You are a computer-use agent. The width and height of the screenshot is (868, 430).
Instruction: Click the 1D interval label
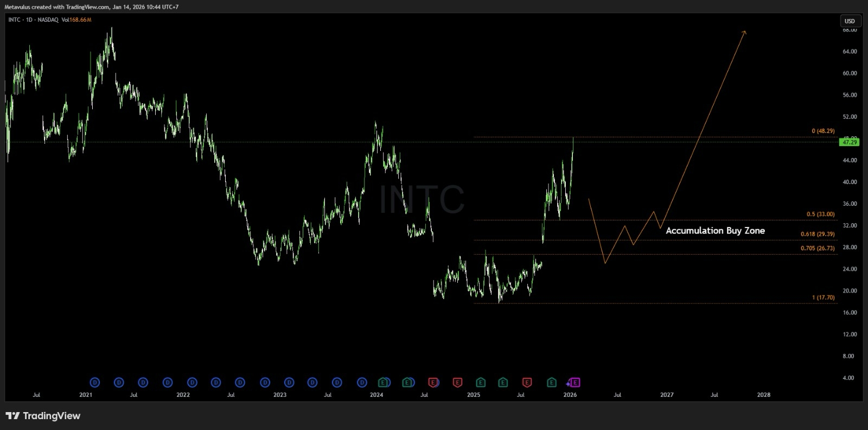[29, 20]
